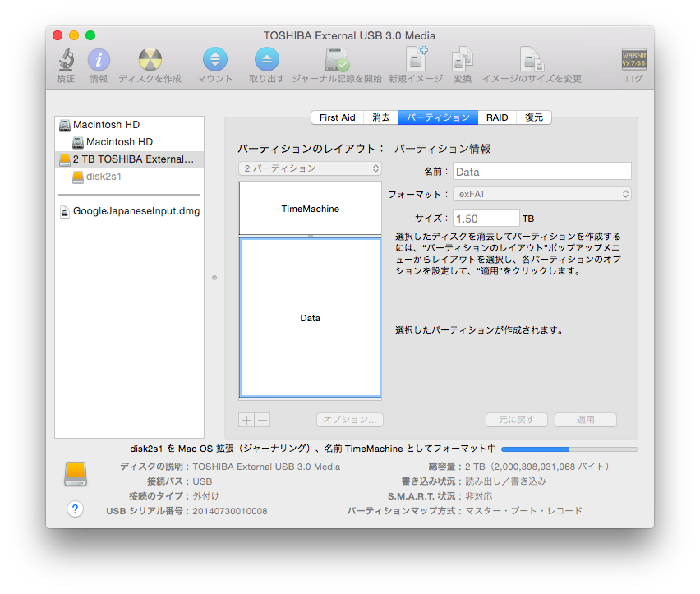The image size is (700, 594).
Task: Click the 選択したパーティションが作成されます message
Action: (x=480, y=330)
